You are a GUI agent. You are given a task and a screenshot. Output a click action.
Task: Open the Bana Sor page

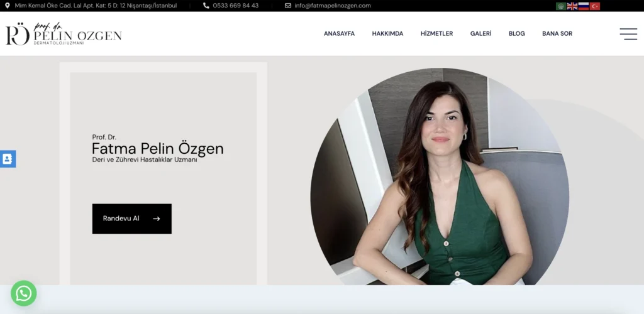557,34
